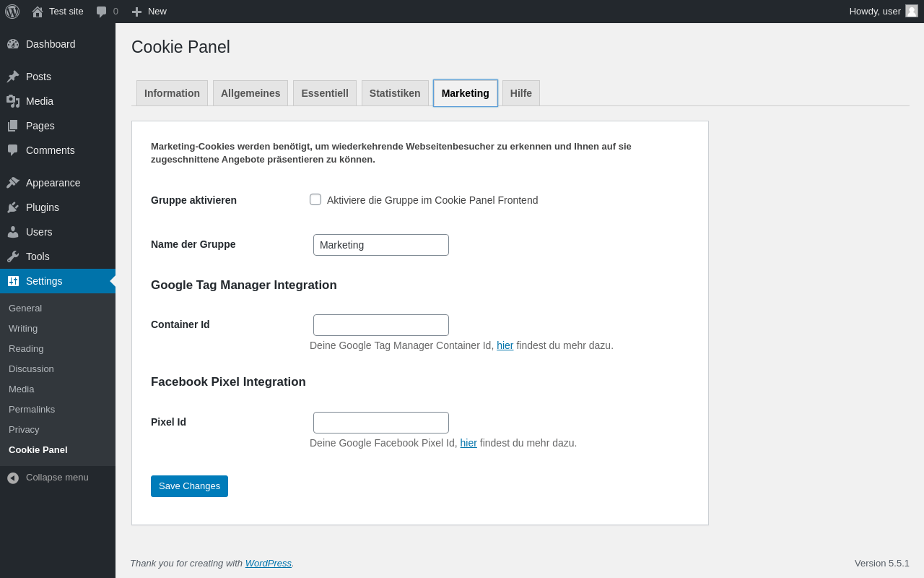This screenshot has width=924, height=578.
Task: Open the WordPress logo menu
Action: 12,12
